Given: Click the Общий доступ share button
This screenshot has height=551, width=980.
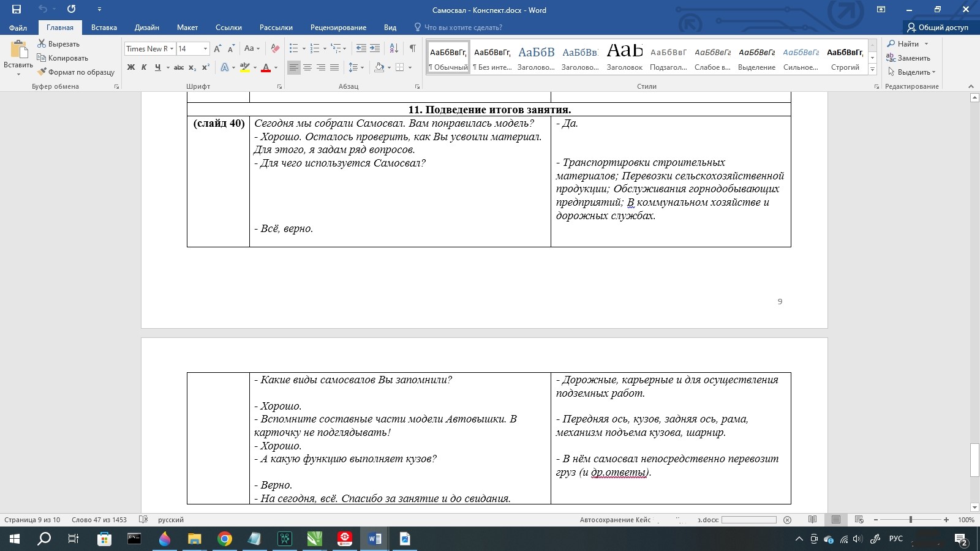Looking at the screenshot, I should pos(937,28).
